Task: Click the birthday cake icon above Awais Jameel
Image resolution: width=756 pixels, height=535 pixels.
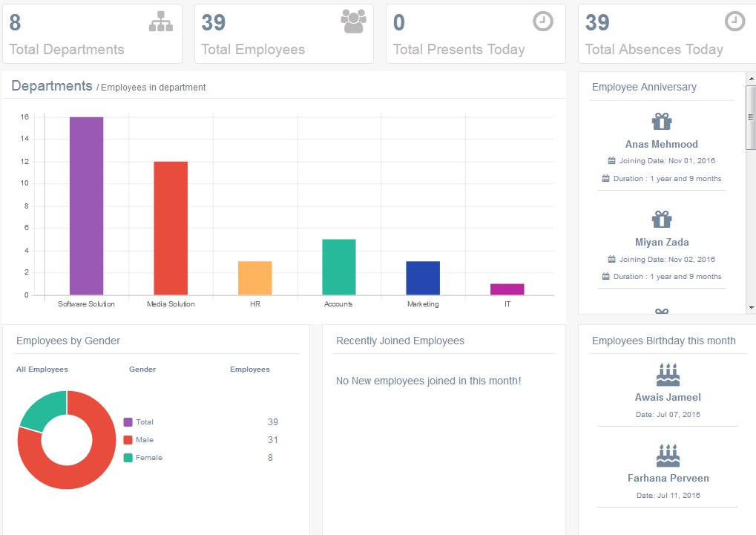Action: coord(668,375)
